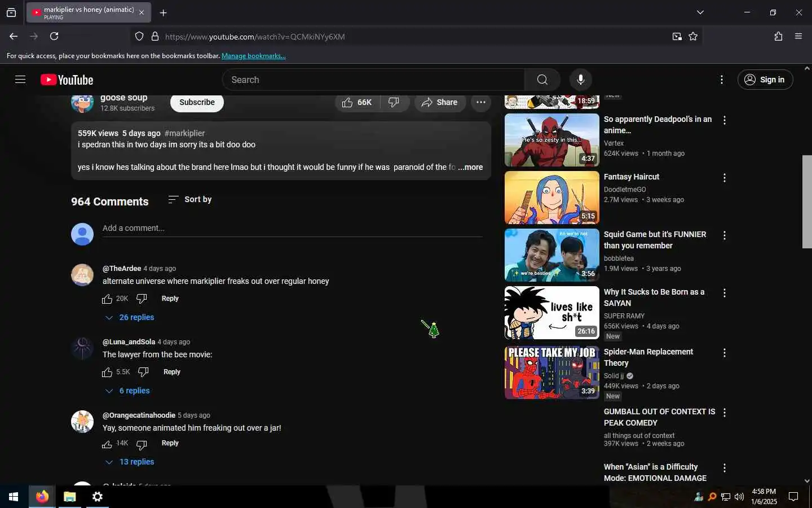The width and height of the screenshot is (812, 508).
Task: Open options for Spider-Man Replacement Theory
Action: [x=724, y=353]
